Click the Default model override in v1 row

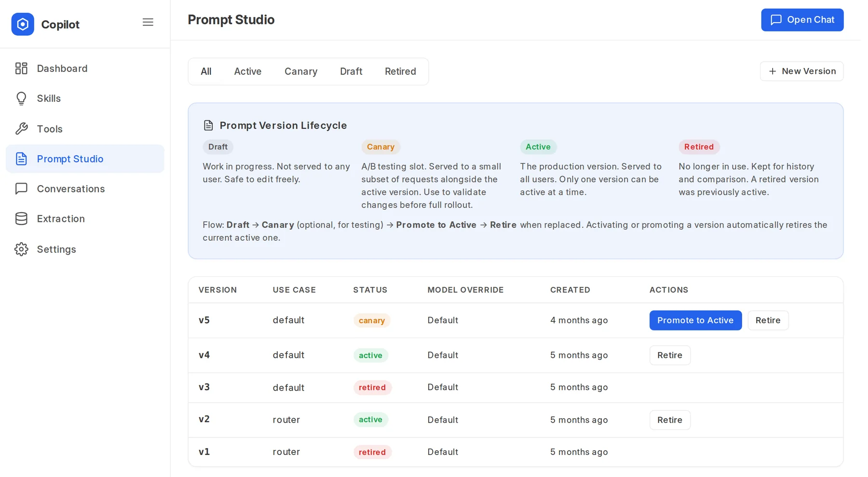click(x=443, y=452)
